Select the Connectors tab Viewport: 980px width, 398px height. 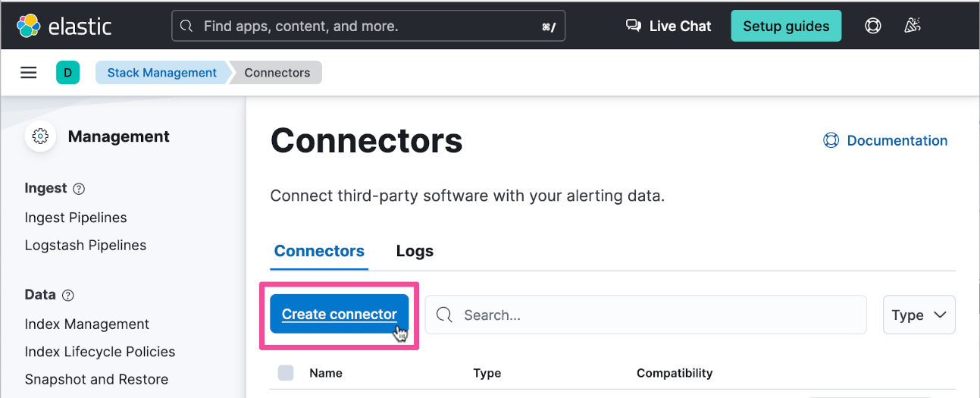(319, 251)
